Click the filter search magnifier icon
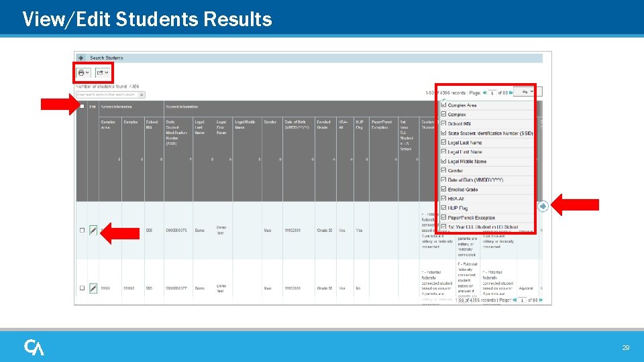 142,95
